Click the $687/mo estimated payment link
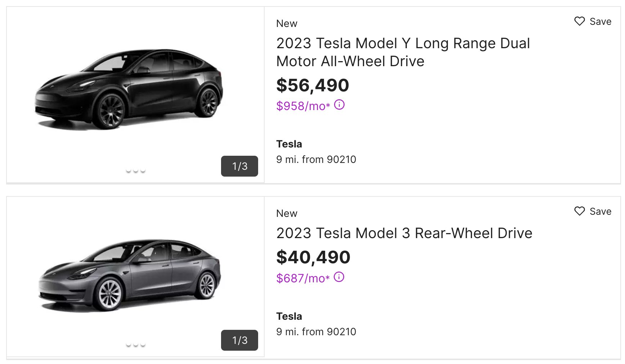Image resolution: width=625 pixels, height=364 pixels. 303,278
